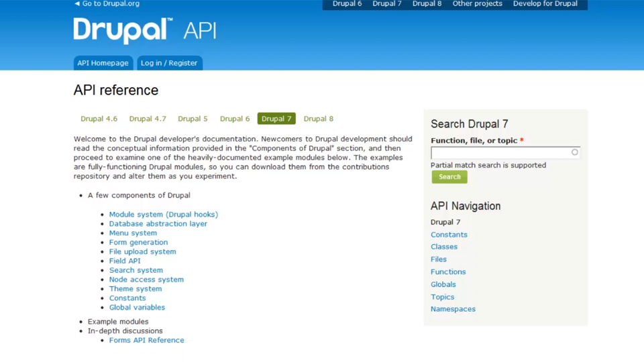This screenshot has height=362, width=644.
Task: Select the Drupal 4.6 version tab
Action: pyautogui.click(x=99, y=119)
